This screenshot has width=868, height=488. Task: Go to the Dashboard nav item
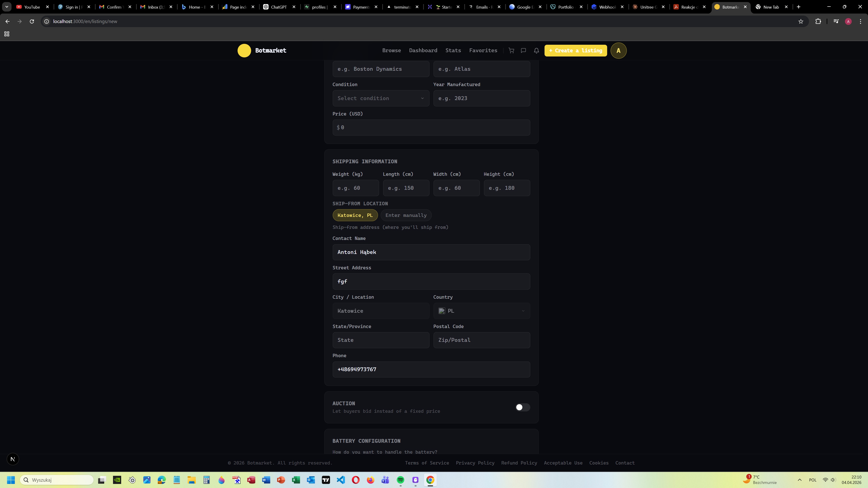coord(423,51)
